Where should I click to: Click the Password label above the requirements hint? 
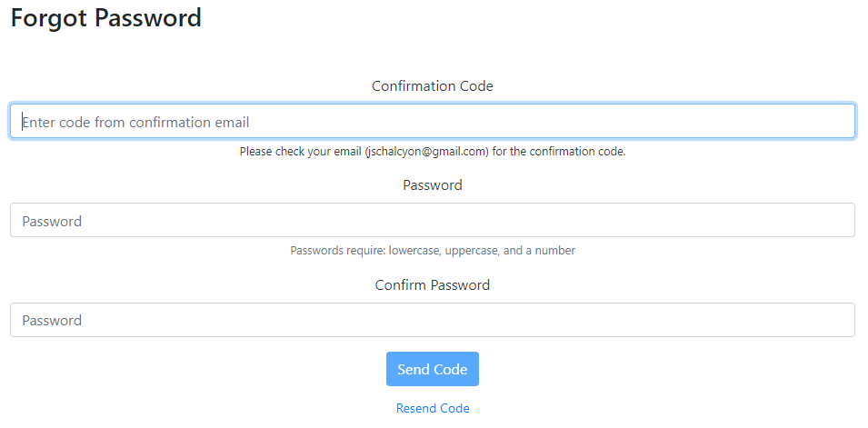click(x=433, y=185)
